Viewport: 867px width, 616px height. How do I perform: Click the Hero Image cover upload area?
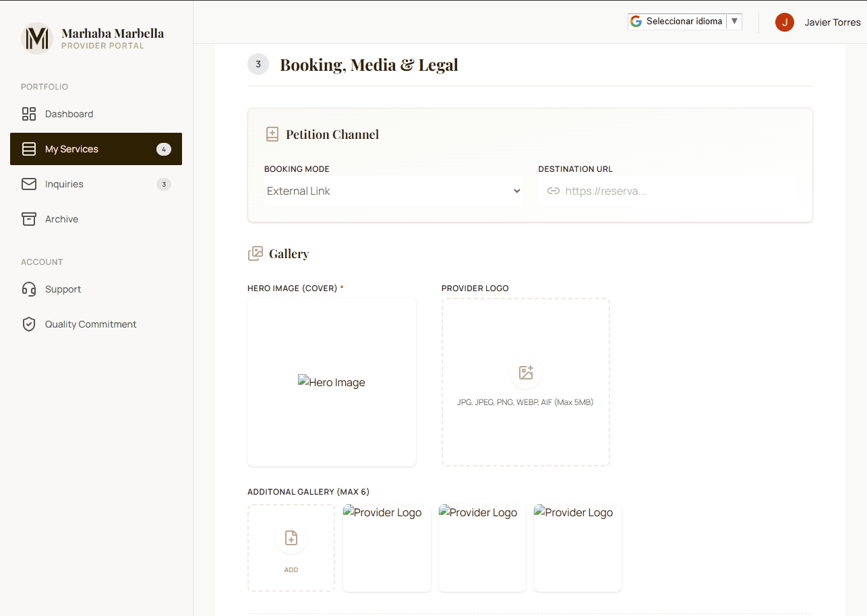pyautogui.click(x=332, y=382)
